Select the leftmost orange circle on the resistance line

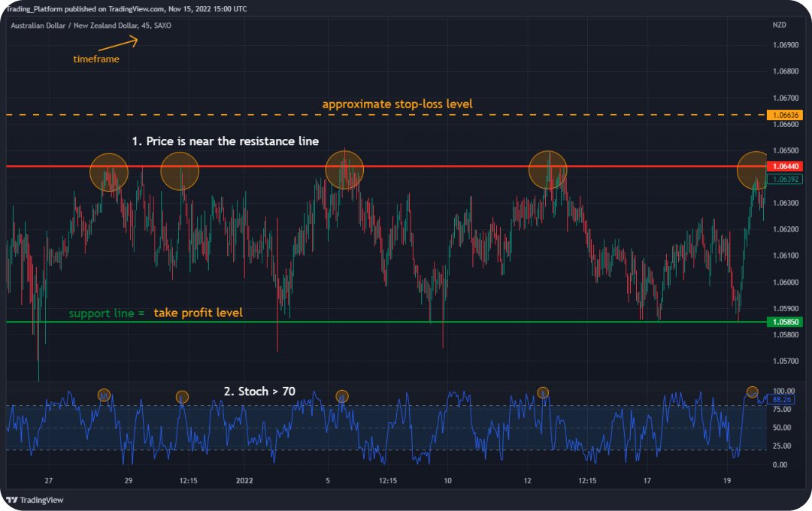pos(108,171)
